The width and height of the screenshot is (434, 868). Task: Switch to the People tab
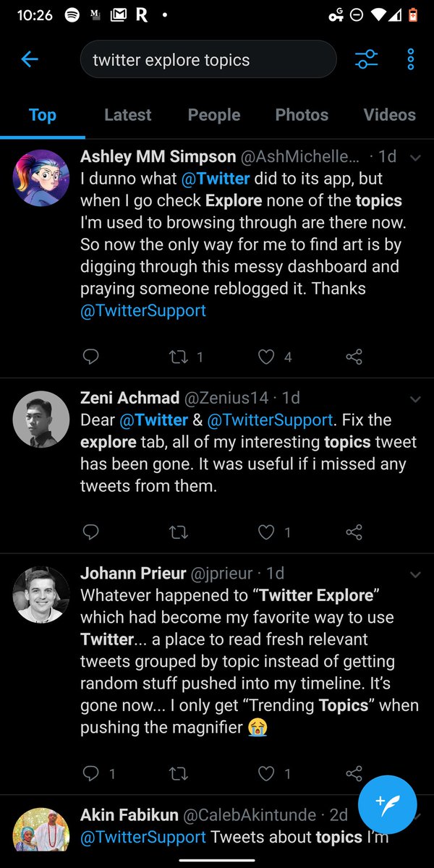click(x=214, y=115)
